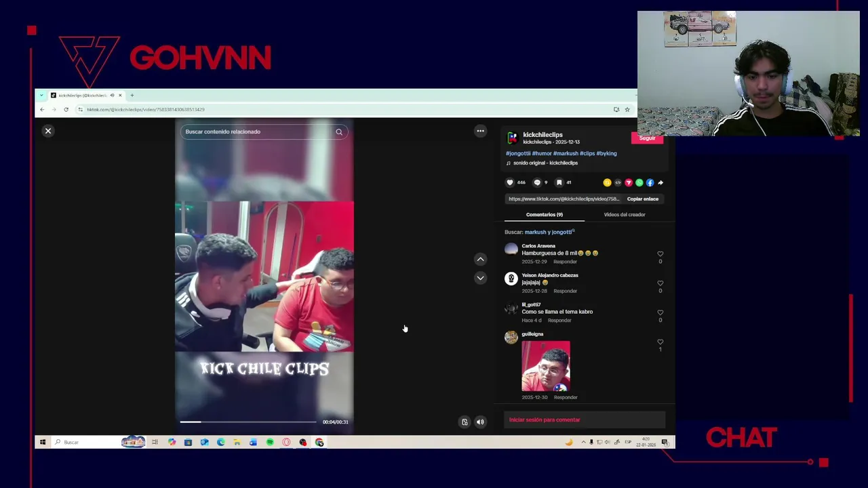
Task: Open the three-dots more options menu
Action: tap(480, 131)
